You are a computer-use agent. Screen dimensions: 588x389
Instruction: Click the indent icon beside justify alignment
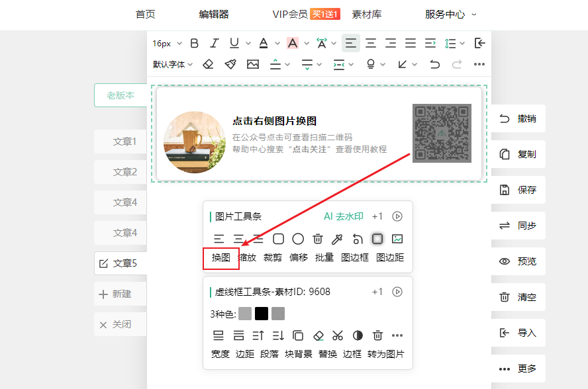(x=430, y=43)
